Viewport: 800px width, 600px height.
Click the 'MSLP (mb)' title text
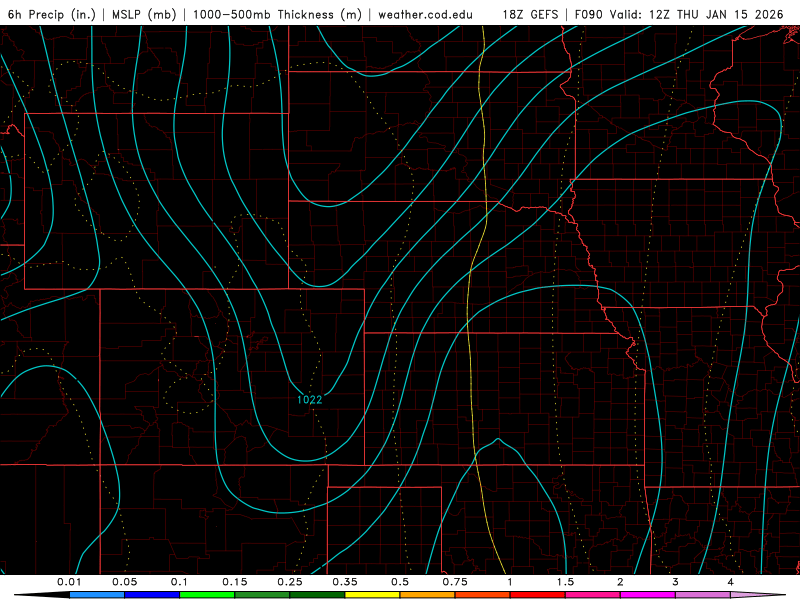(144, 14)
